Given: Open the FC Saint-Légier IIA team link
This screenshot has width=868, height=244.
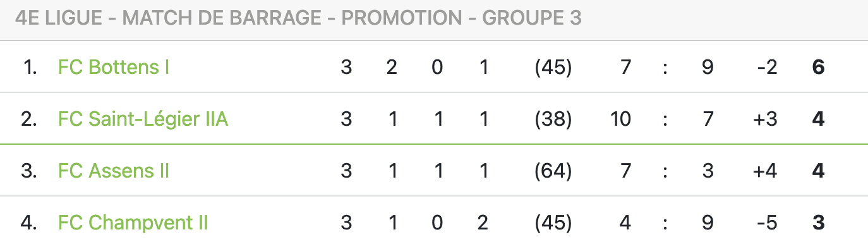Looking at the screenshot, I should point(143,119).
